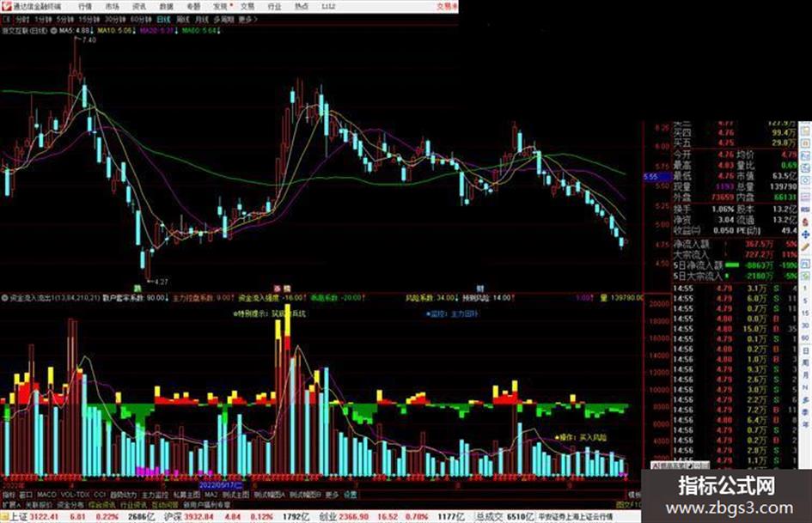Click the 净流入额 row in quote panel
Screen dimensions: 812x523
point(736,244)
